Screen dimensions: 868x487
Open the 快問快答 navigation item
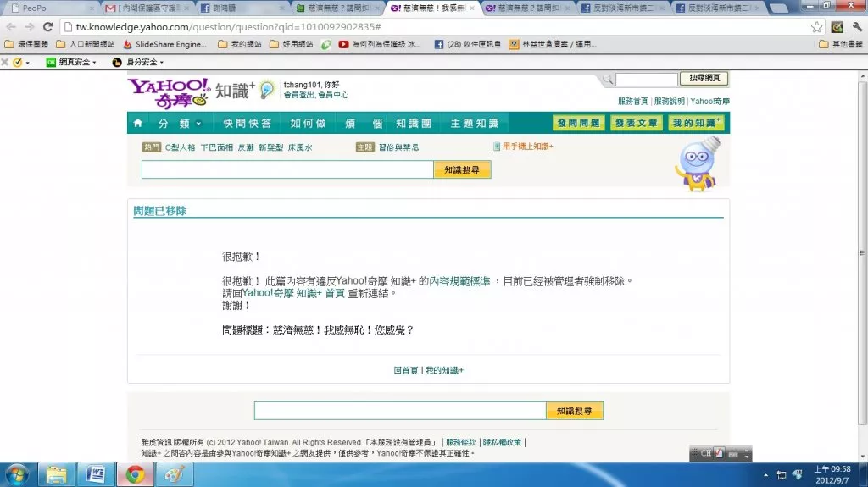[x=248, y=124]
